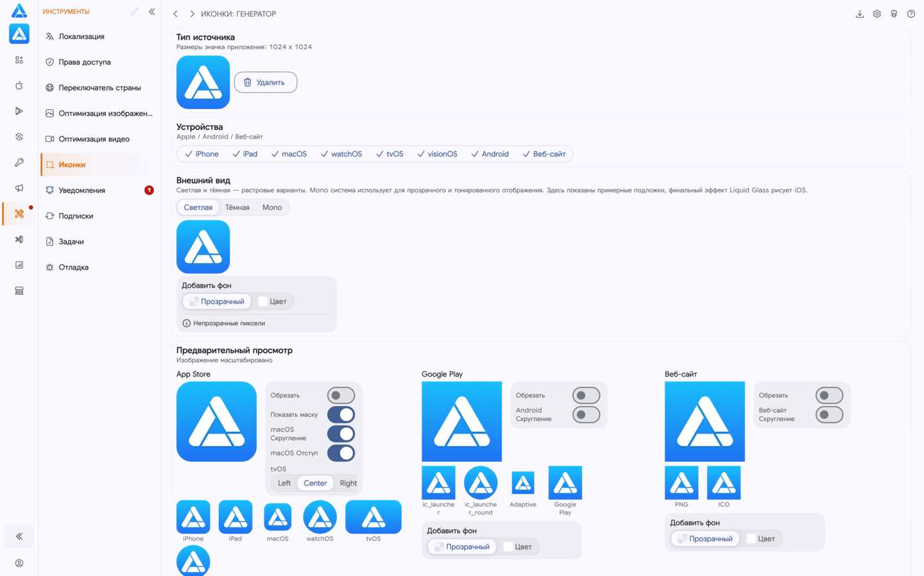Open Права доступа in the tools list
This screenshot has width=924, height=576.
click(x=99, y=62)
